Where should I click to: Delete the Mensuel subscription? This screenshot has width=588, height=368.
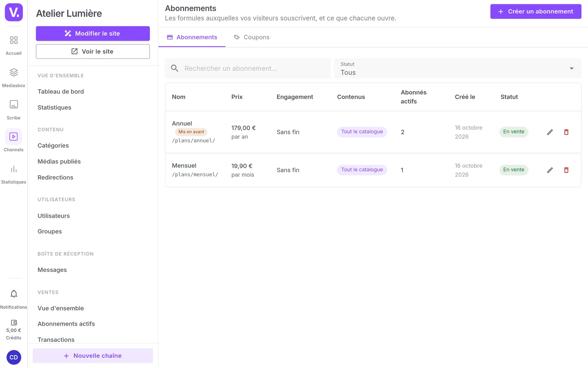click(x=566, y=170)
